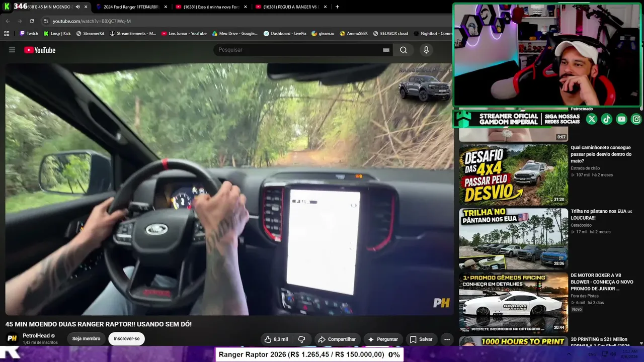Viewport: 644px width, 362px height.
Task: Open the StreamElements bookmark
Action: (133, 34)
